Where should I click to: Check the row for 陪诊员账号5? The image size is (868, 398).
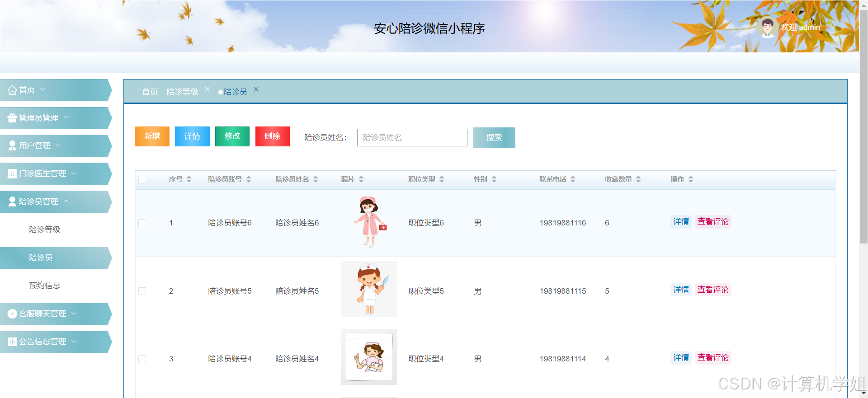pyautogui.click(x=142, y=291)
